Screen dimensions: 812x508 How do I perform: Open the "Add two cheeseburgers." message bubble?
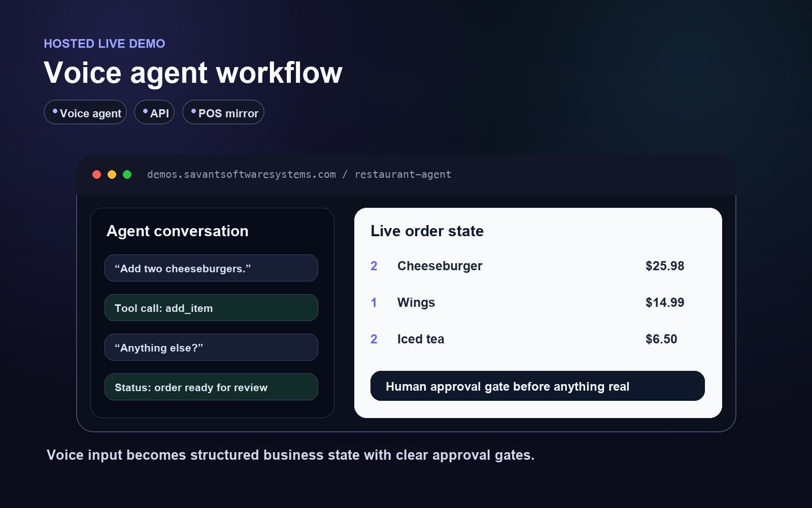[x=211, y=268]
